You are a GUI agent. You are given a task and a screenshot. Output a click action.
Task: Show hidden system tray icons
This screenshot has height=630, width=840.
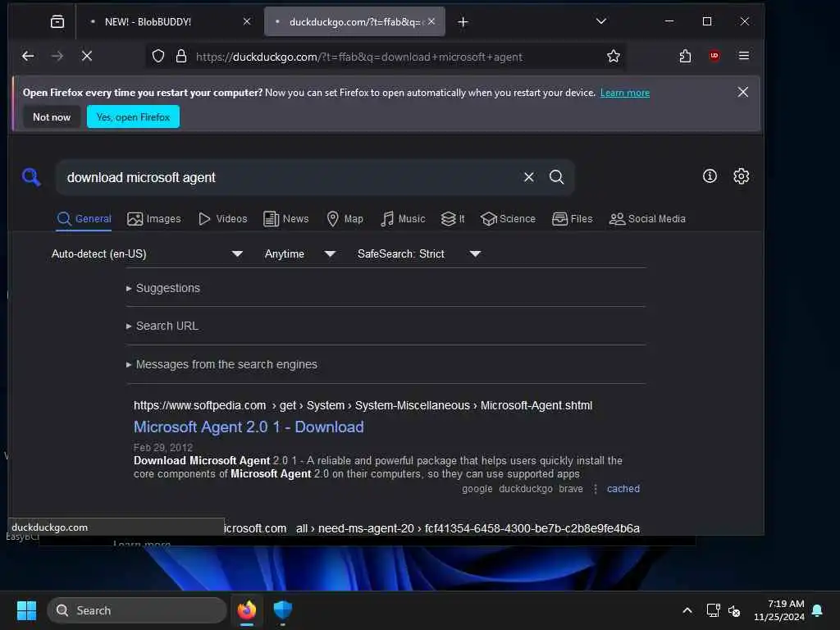point(687,610)
